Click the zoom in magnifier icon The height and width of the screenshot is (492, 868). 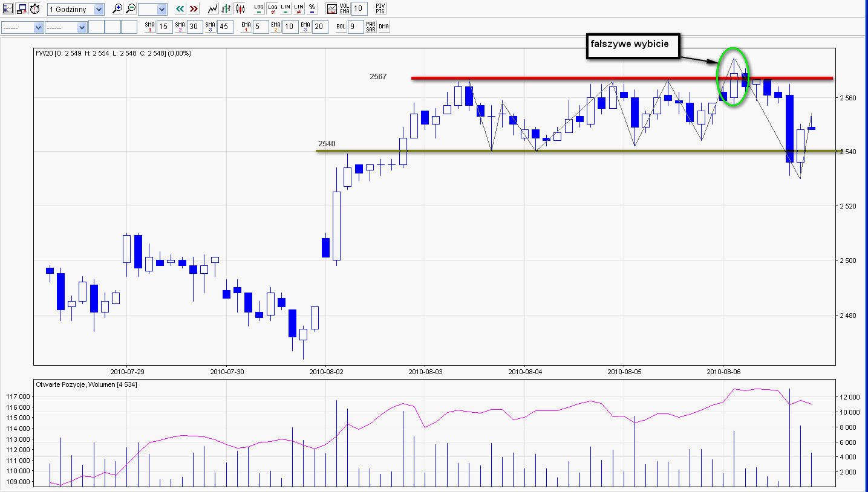117,9
